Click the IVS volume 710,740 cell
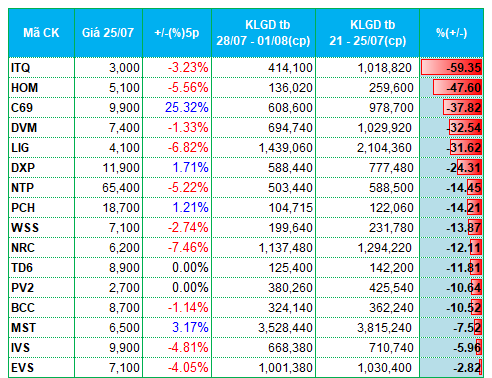This screenshot has height=378, width=492. click(367, 348)
